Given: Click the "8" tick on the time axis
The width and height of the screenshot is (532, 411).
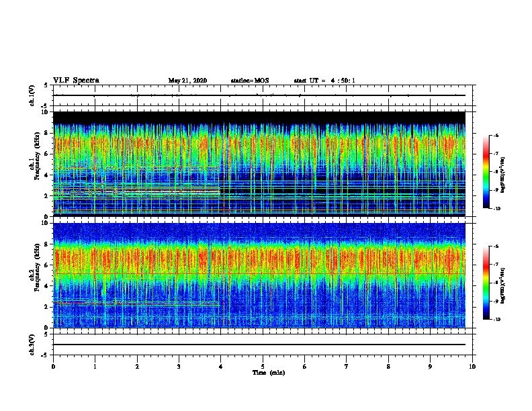Looking at the screenshot, I should click(x=388, y=367).
